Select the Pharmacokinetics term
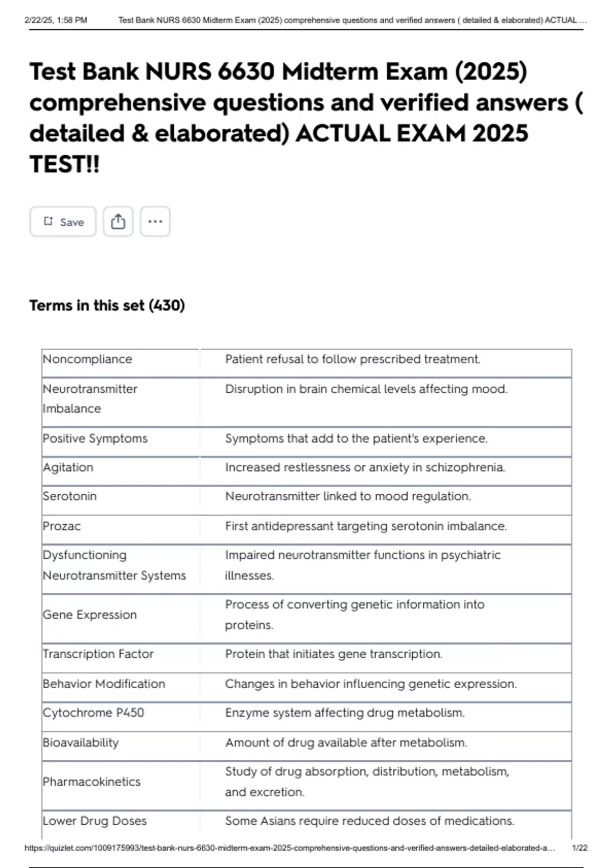Screen dimensions: 613x868 pyautogui.click(x=91, y=782)
